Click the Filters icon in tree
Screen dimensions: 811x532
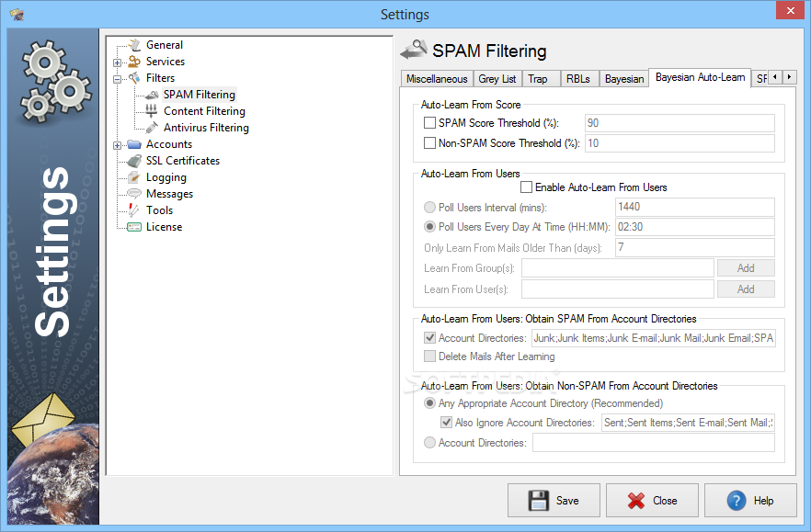134,78
